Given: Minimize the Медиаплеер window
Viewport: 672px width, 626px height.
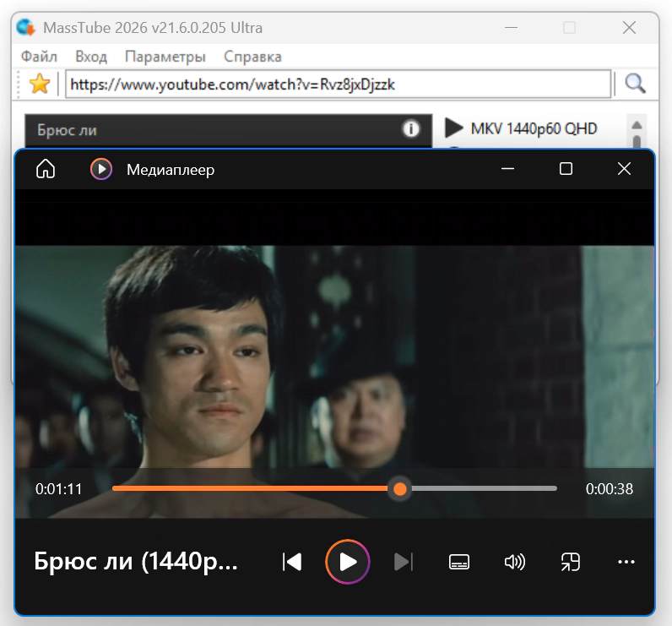Looking at the screenshot, I should [x=507, y=168].
